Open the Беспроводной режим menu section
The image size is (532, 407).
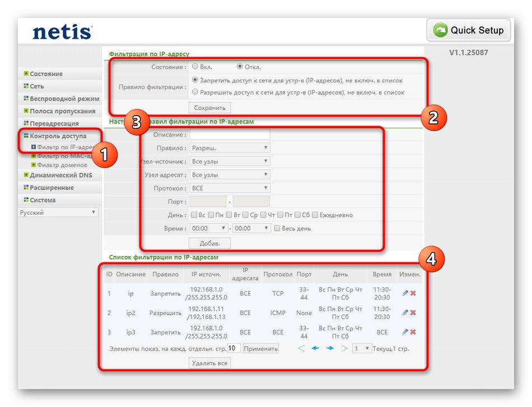coord(64,99)
